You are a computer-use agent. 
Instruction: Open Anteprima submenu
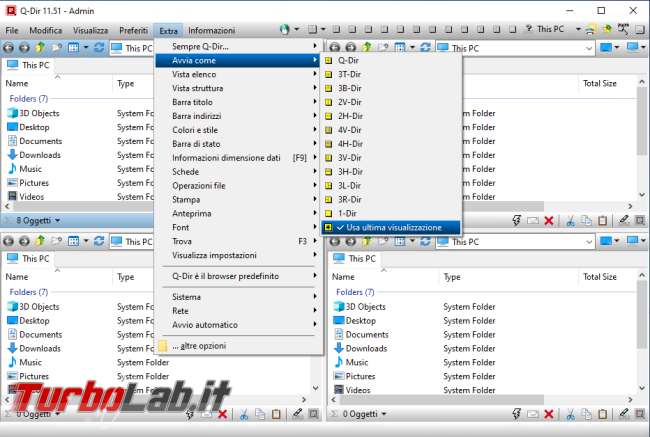(238, 214)
